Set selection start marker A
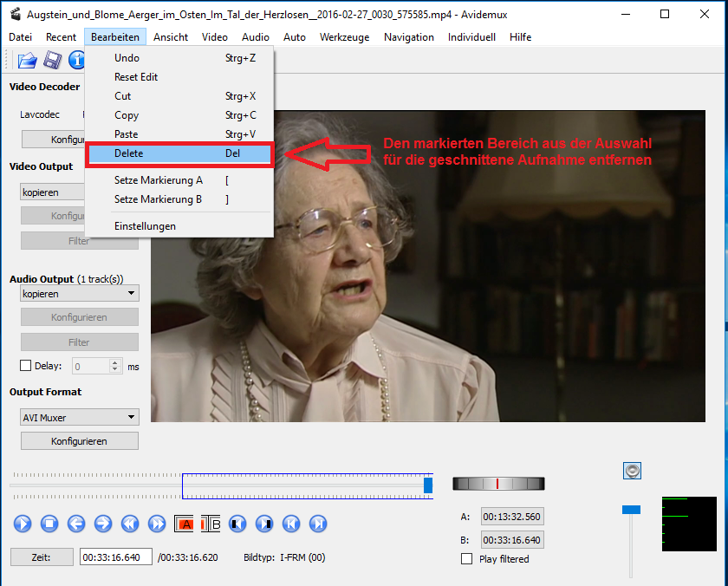Screen dimensions: 728x586 coord(185,524)
